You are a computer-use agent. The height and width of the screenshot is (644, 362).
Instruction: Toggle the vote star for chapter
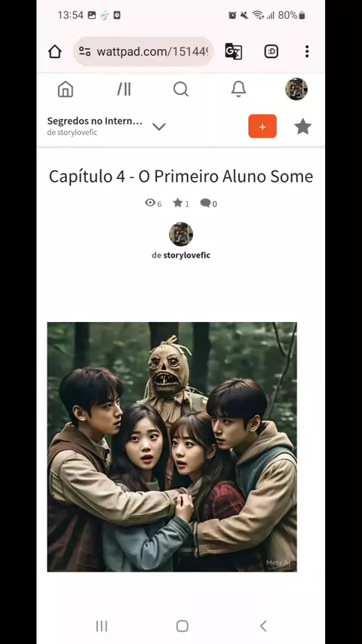click(303, 127)
